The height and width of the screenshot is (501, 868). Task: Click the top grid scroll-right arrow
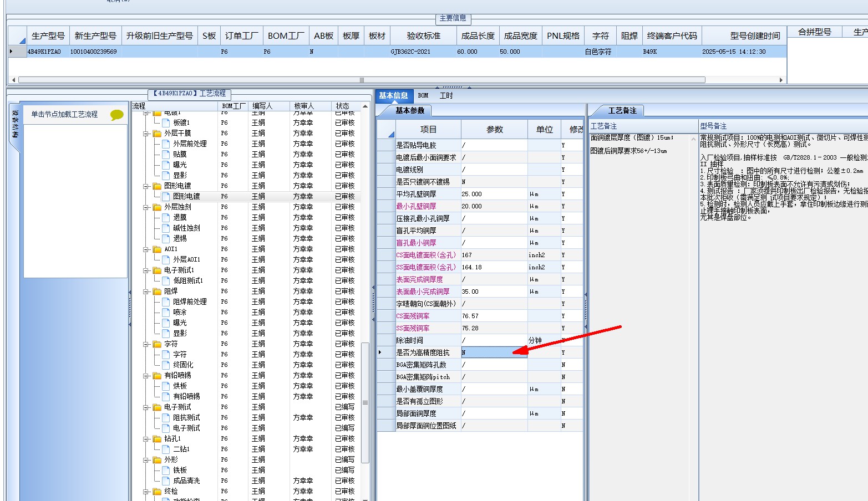[781, 80]
